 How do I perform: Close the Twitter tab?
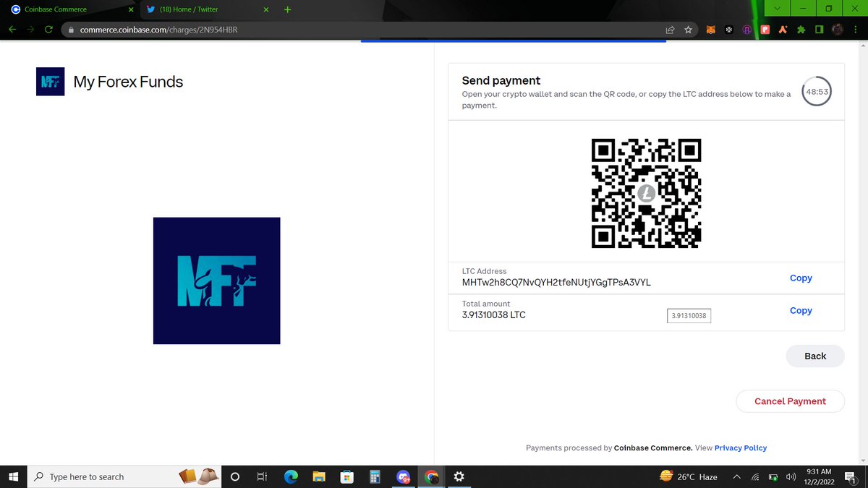pos(265,9)
